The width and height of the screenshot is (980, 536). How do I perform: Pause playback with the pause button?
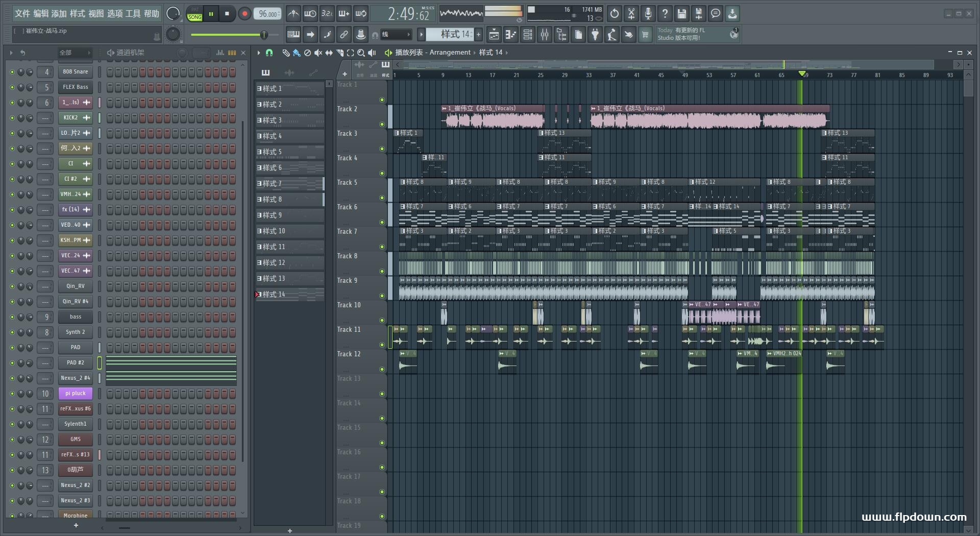coord(211,14)
